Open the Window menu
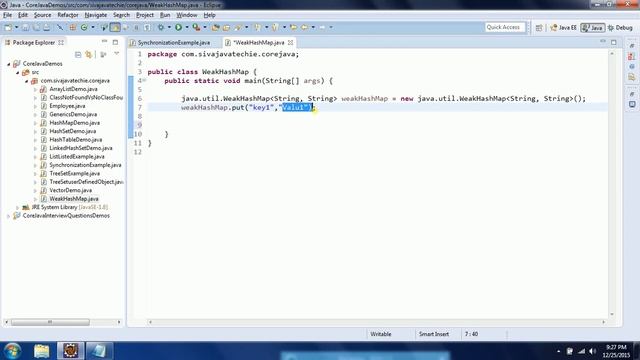This screenshot has width=640, height=360. (187, 15)
